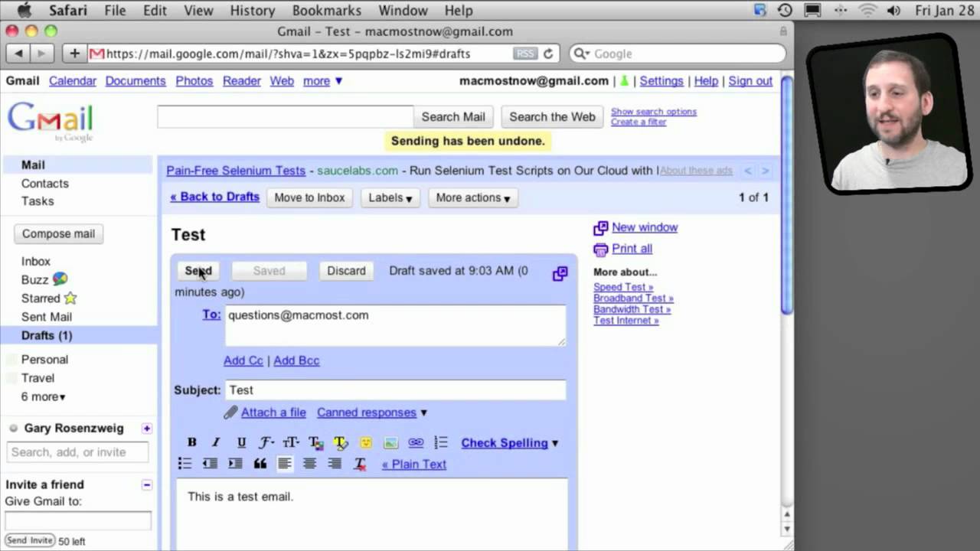Increase the indent of the text

click(x=235, y=463)
